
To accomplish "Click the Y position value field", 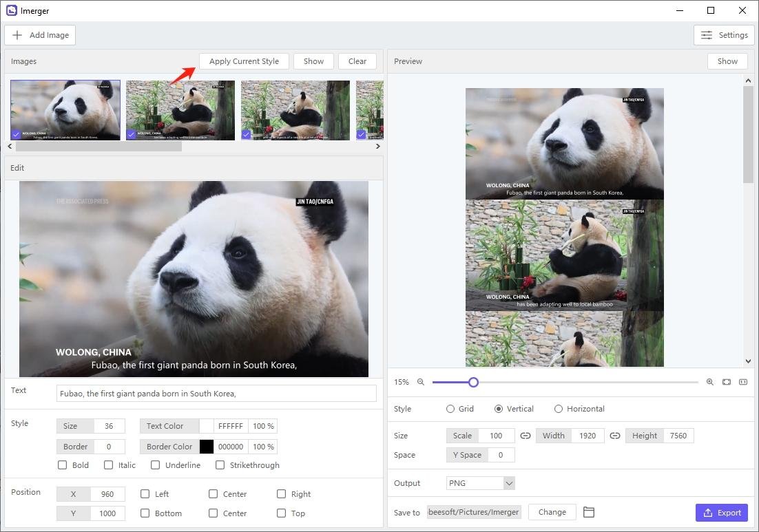I will [107, 513].
